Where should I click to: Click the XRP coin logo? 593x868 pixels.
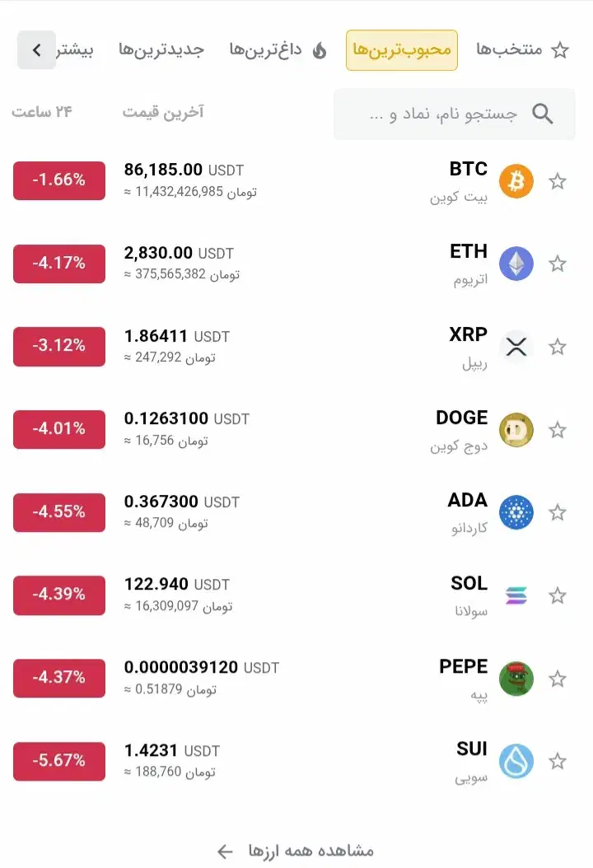pos(516,347)
